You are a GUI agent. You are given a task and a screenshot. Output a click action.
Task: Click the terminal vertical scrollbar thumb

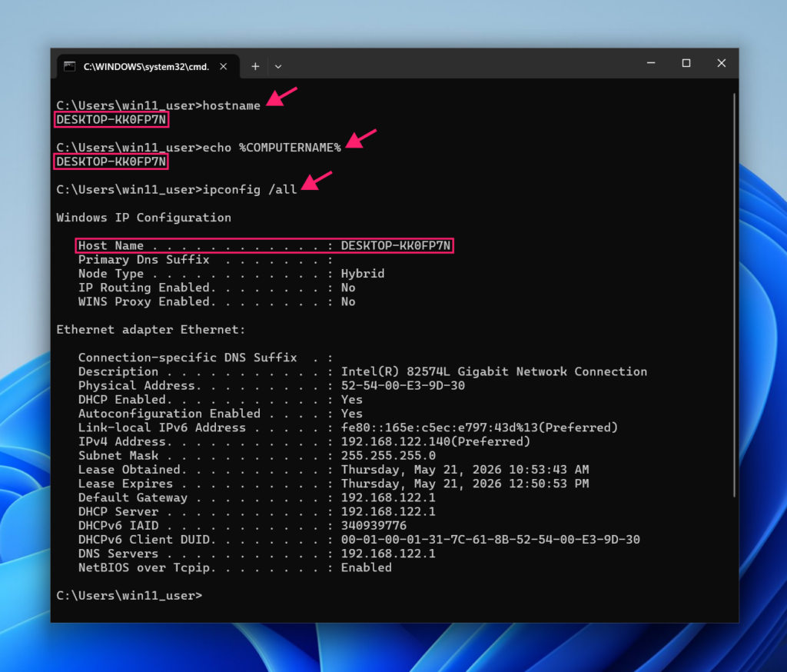(734, 295)
